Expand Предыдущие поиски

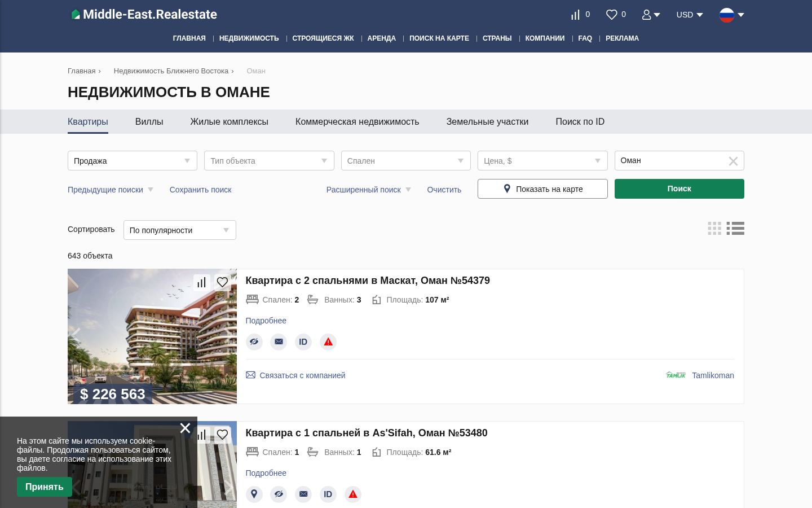coord(111,190)
